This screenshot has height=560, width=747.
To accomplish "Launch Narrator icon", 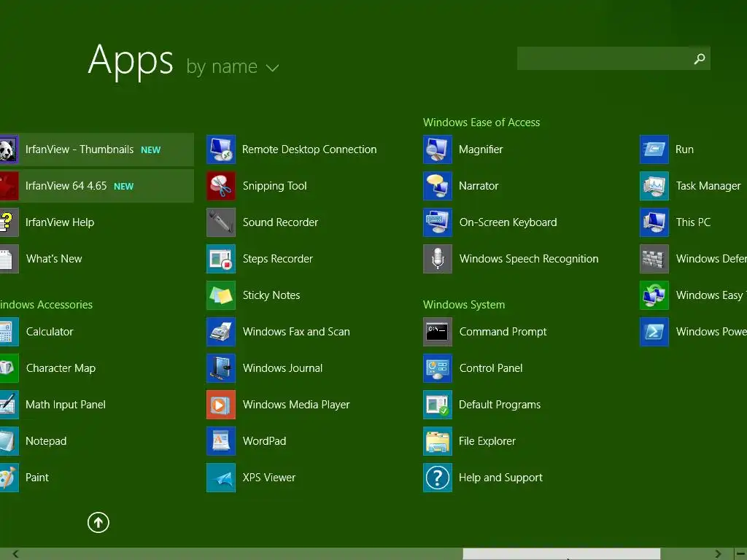I will coord(438,186).
